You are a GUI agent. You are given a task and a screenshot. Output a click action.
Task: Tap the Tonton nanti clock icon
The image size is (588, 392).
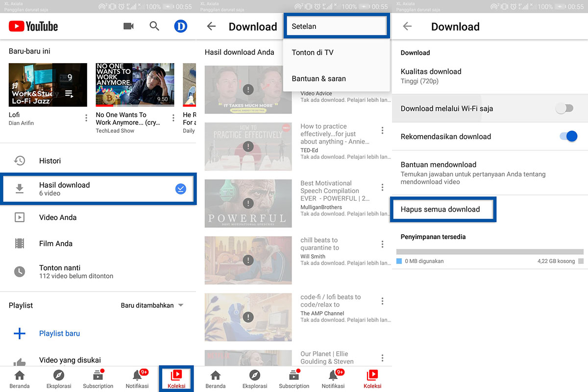(20, 271)
